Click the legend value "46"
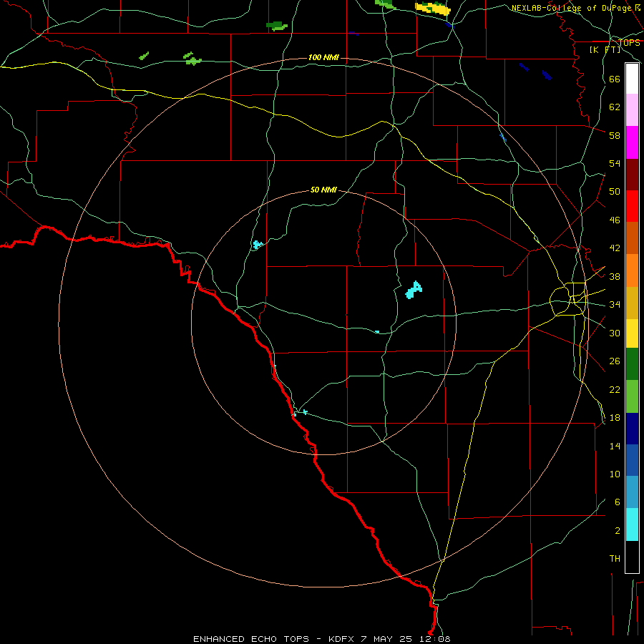 (615, 220)
